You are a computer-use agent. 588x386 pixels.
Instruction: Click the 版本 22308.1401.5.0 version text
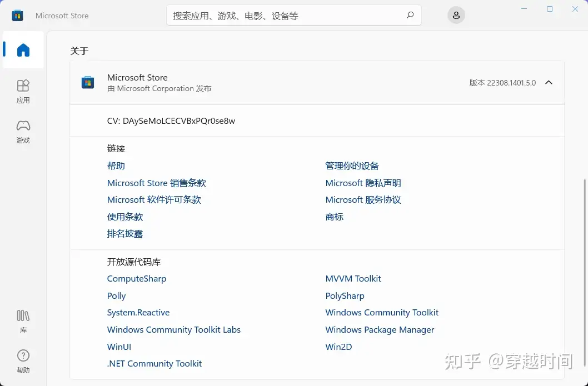(502, 83)
